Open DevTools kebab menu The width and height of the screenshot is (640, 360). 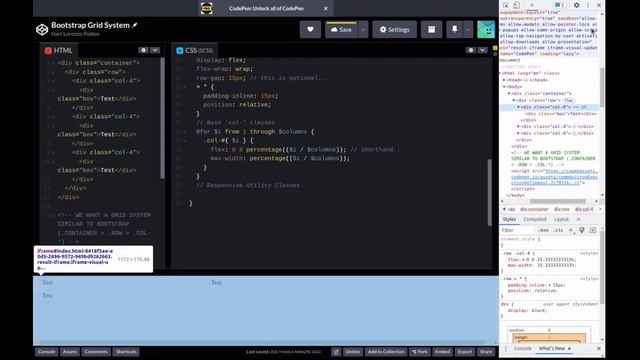click(x=588, y=5)
